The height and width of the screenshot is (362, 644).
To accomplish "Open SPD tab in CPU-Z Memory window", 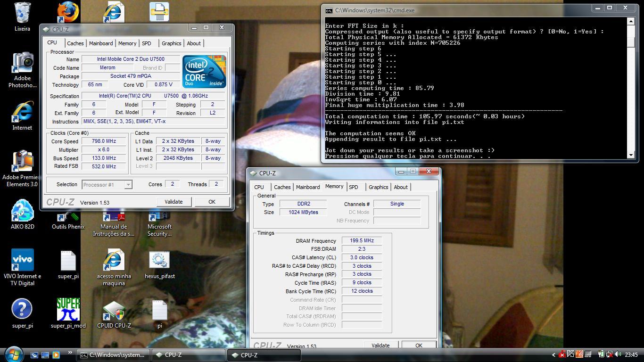I will click(x=354, y=187).
